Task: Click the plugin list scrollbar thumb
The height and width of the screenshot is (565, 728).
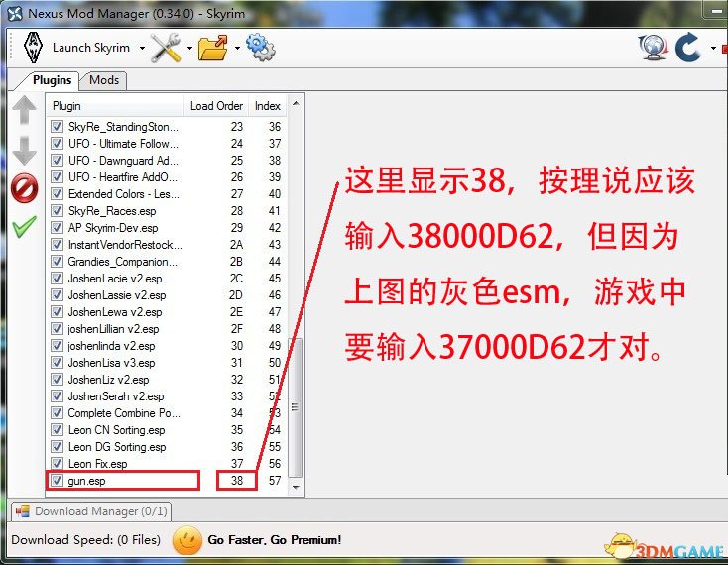Action: (x=296, y=407)
